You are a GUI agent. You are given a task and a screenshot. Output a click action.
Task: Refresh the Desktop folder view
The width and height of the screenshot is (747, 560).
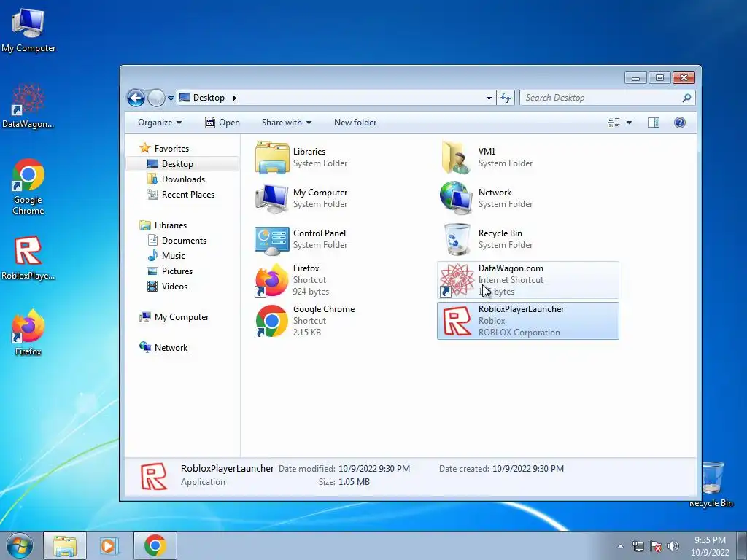pyautogui.click(x=506, y=98)
